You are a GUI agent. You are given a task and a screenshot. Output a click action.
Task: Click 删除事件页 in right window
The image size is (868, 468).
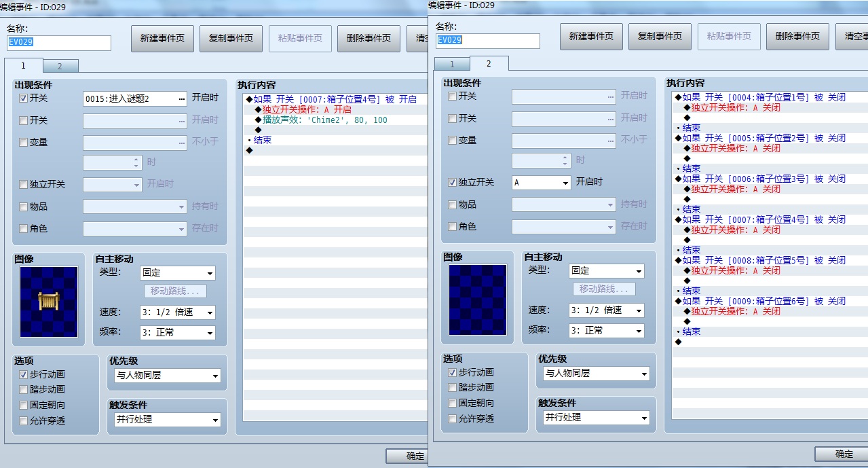797,37
